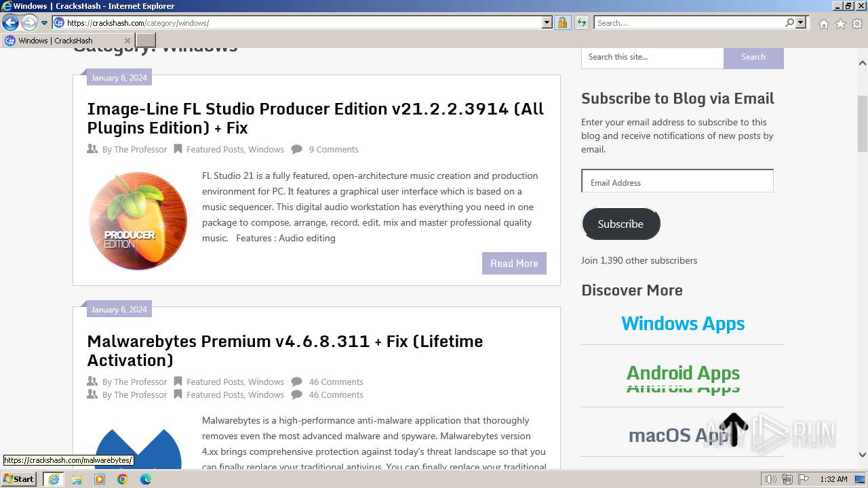Open Edge taskbar icon
The width and height of the screenshot is (868, 488).
[146, 479]
